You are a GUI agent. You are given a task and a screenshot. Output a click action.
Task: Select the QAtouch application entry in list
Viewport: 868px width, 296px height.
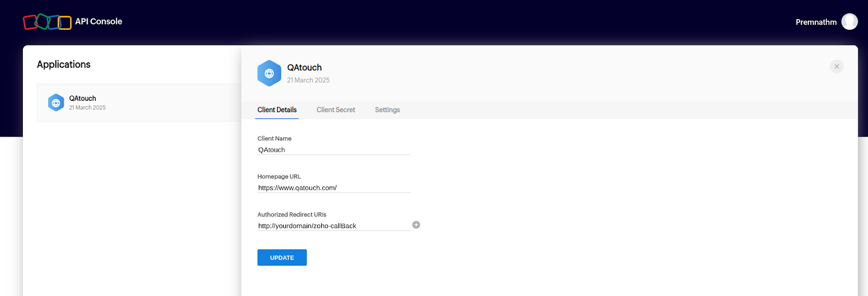point(139,102)
